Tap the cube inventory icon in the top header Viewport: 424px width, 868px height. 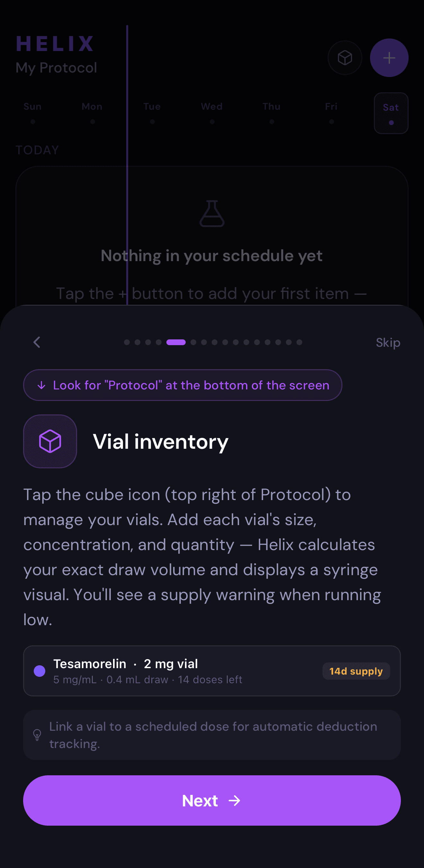pos(344,58)
